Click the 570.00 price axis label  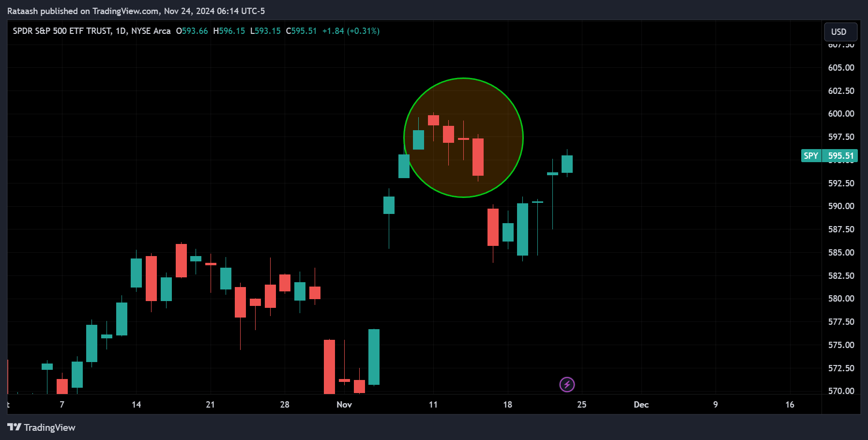click(x=841, y=391)
